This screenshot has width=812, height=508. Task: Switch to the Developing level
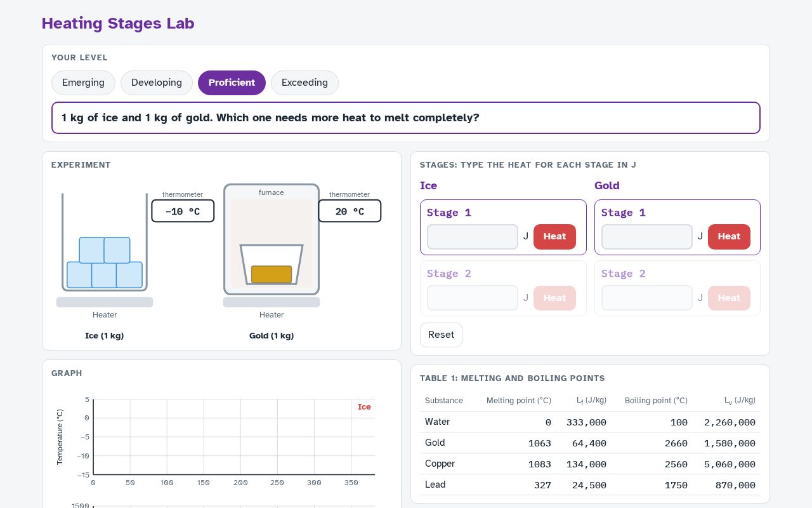tap(157, 83)
